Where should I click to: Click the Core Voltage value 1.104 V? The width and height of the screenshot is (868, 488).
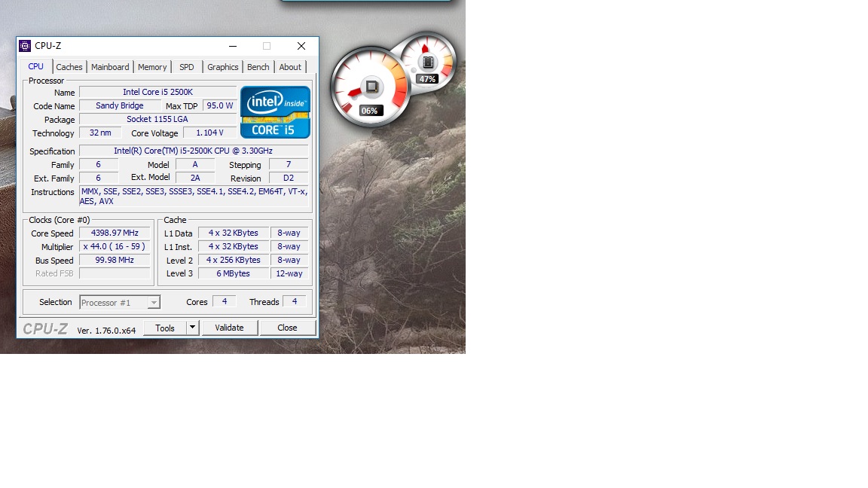point(209,133)
